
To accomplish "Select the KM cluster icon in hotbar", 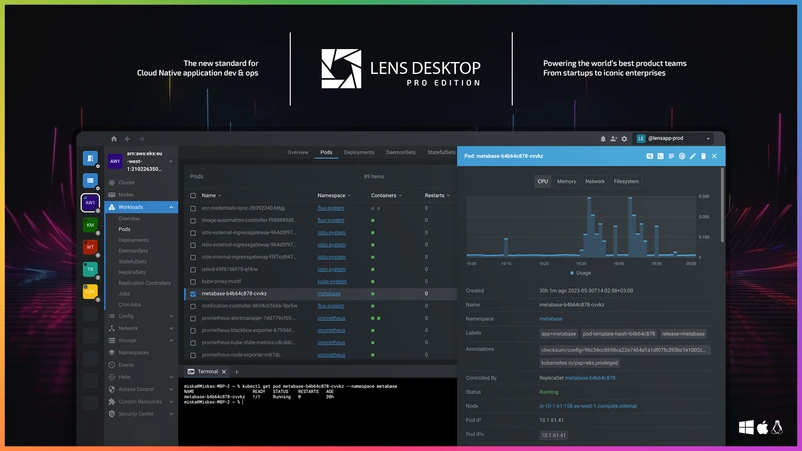I will (90, 225).
